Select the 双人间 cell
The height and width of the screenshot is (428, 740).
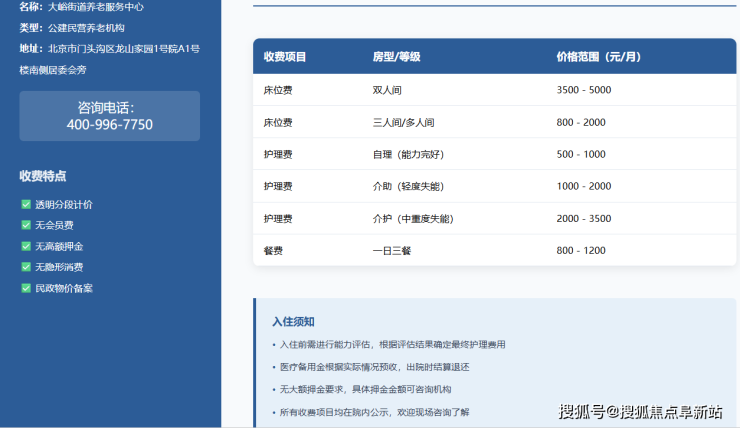(387, 90)
